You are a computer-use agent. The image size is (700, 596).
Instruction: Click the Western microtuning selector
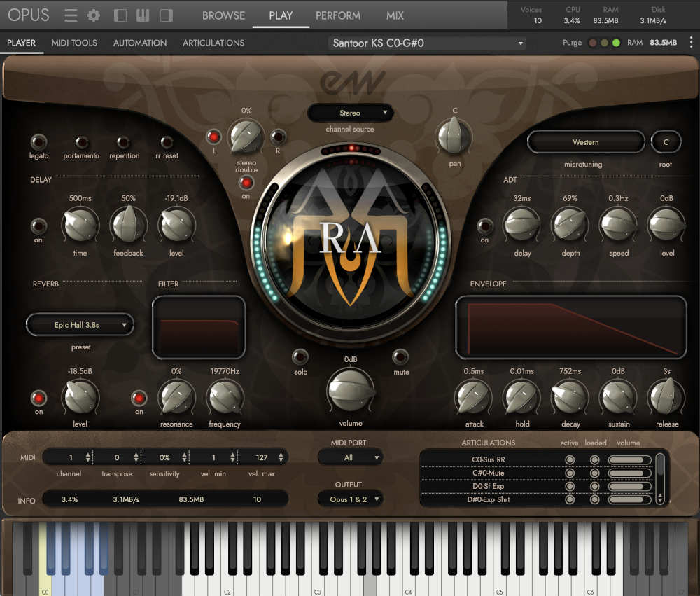tap(585, 141)
